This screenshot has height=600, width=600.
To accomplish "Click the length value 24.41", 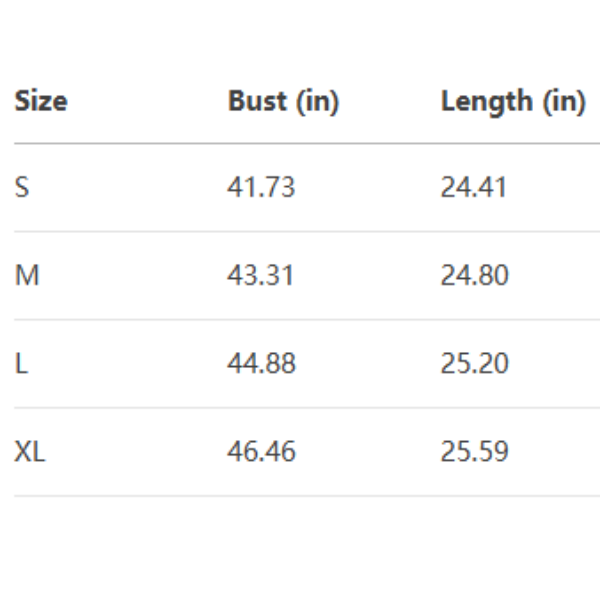I will [473, 187].
